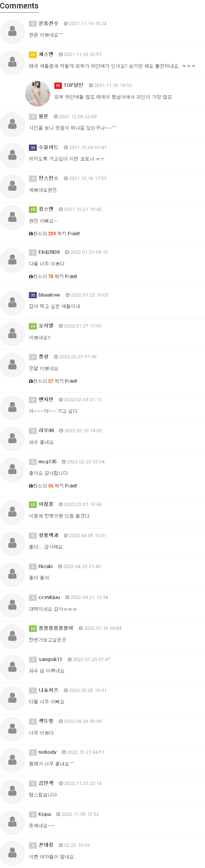The image size is (205, 868).
Task: Click the gift icon under Ekdj392d's comment
Action: (x=31, y=277)
